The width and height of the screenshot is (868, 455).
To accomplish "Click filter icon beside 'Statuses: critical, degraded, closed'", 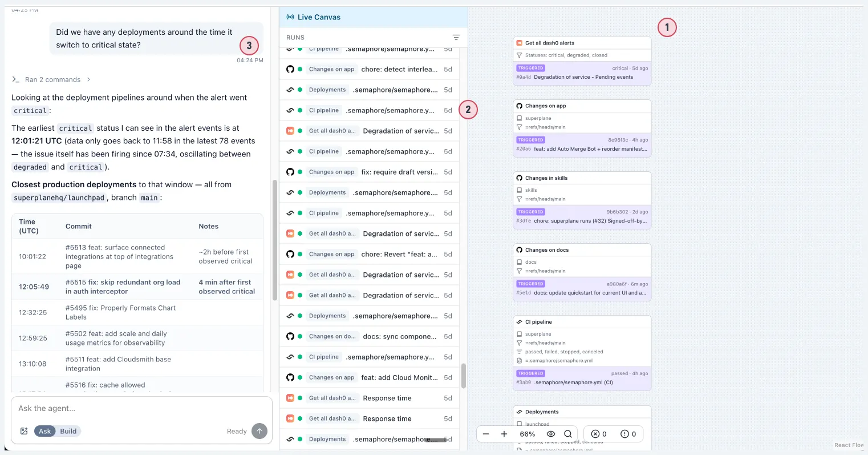I will pos(520,55).
